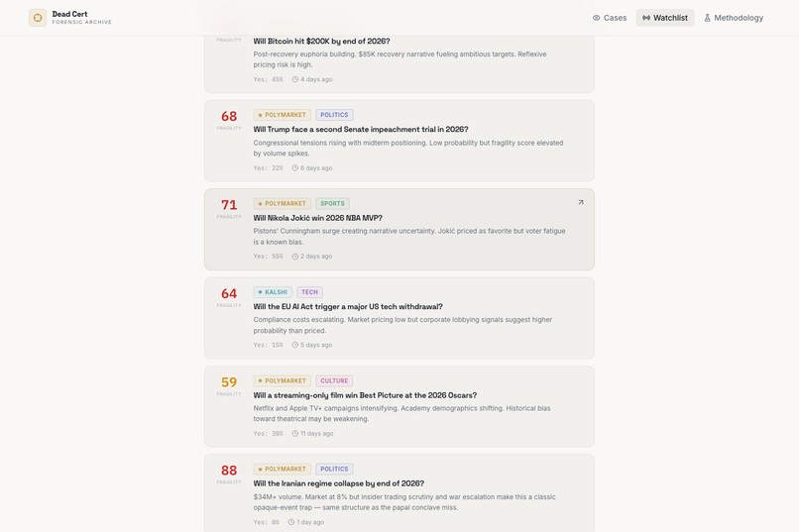Click fragility score 88

(x=229, y=471)
